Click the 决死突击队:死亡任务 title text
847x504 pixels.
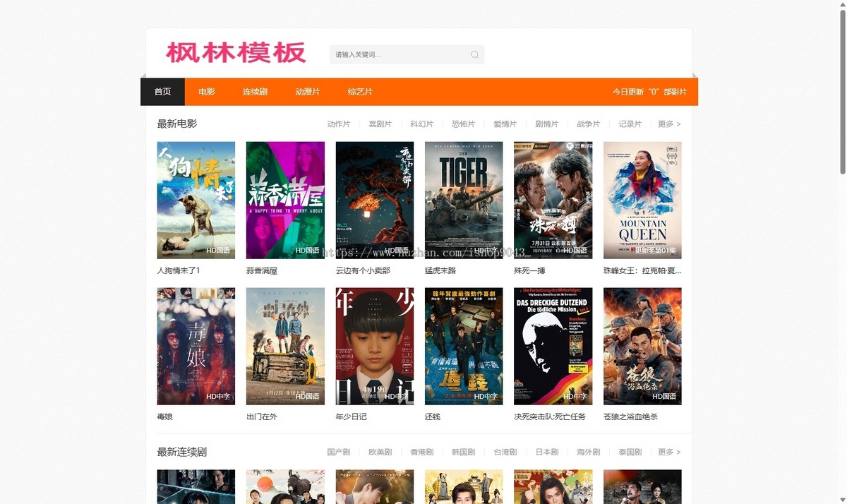pos(550,416)
